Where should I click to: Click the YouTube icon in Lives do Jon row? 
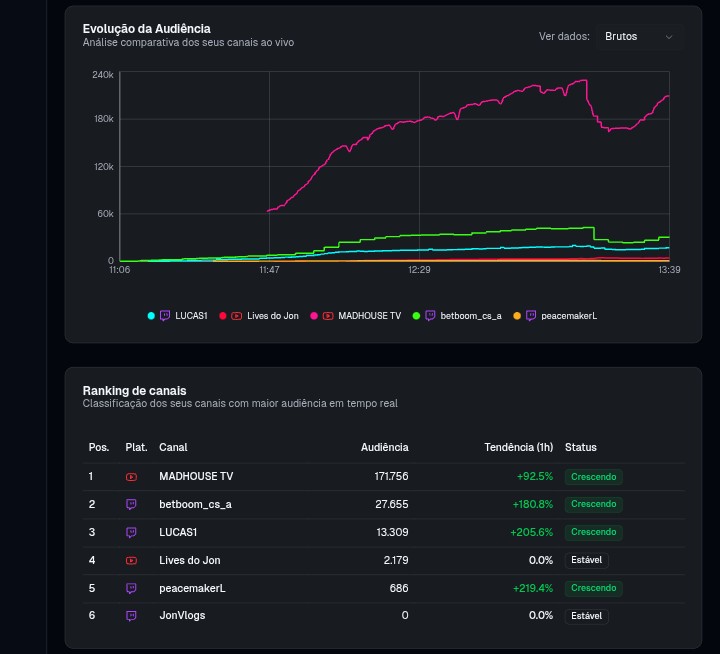pos(131,560)
